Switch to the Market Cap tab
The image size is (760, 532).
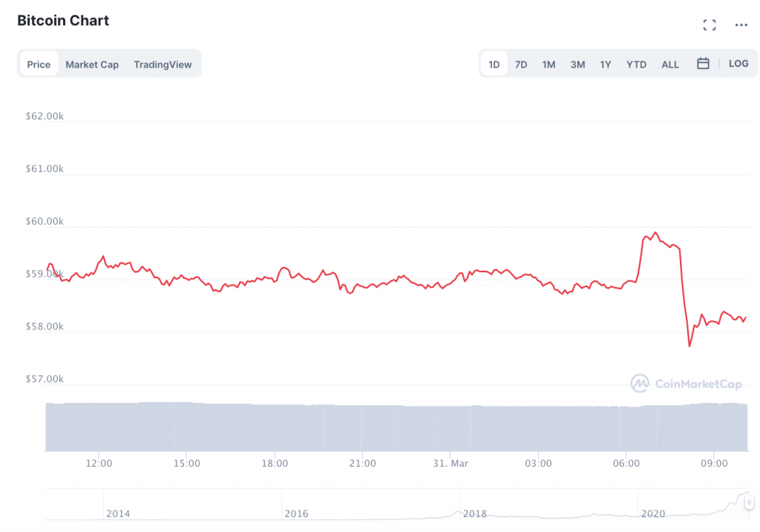pyautogui.click(x=92, y=65)
